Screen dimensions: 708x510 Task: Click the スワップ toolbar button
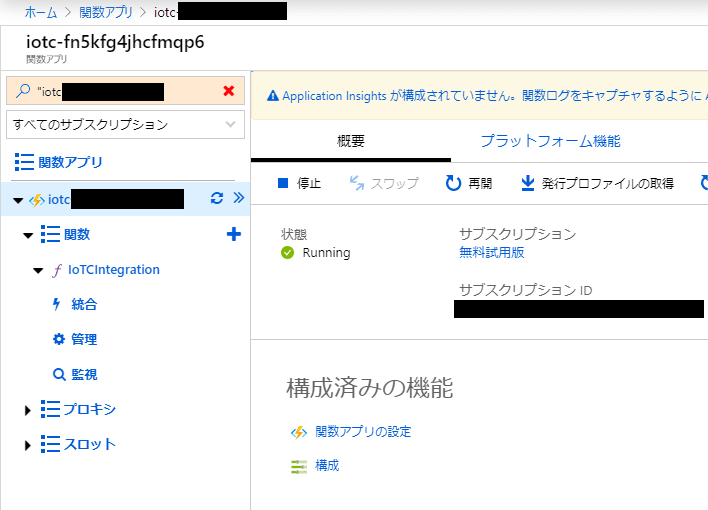(x=384, y=183)
